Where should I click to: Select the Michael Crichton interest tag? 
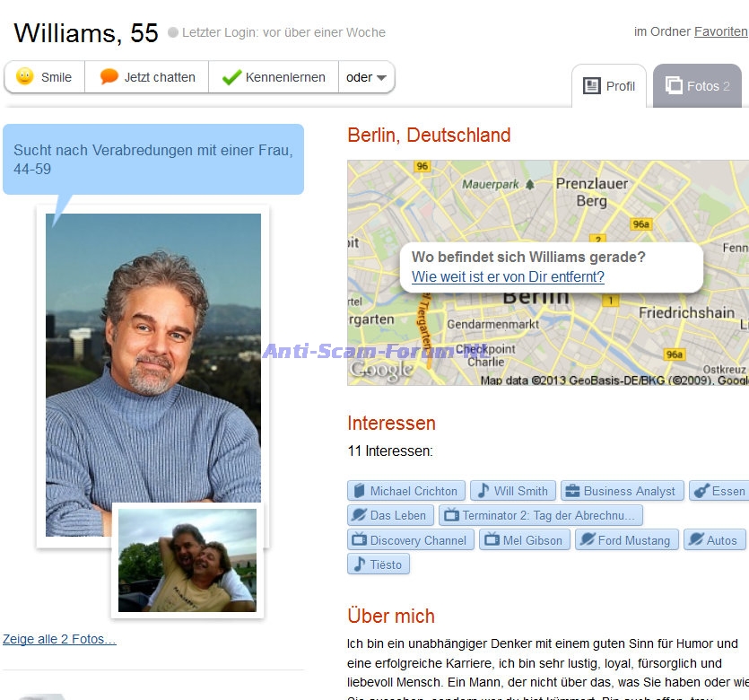point(406,491)
